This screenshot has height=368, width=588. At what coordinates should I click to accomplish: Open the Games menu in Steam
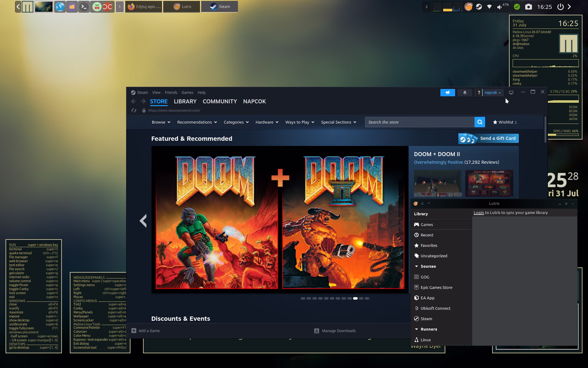click(187, 93)
